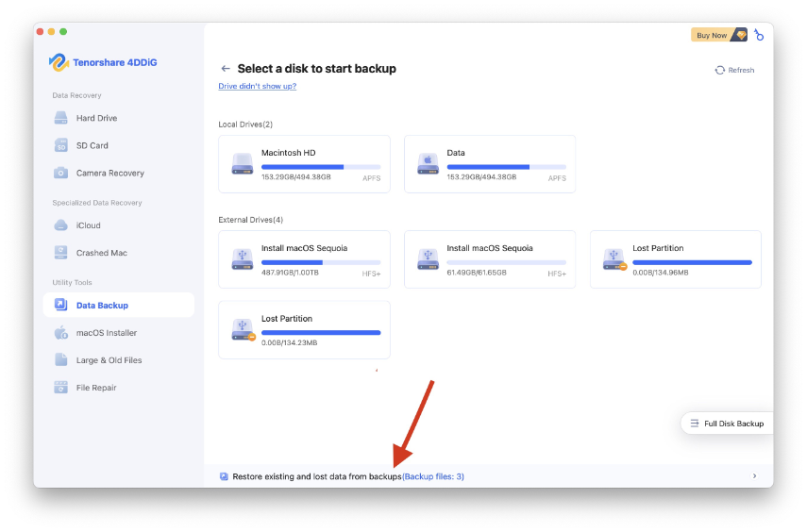Click the Data drive usage bar
This screenshot has width=807, height=532.
pyautogui.click(x=507, y=167)
